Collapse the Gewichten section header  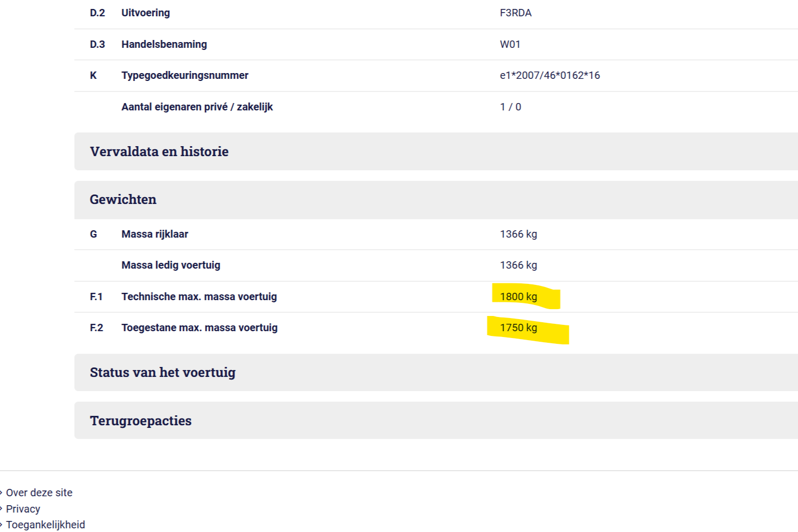tap(123, 200)
